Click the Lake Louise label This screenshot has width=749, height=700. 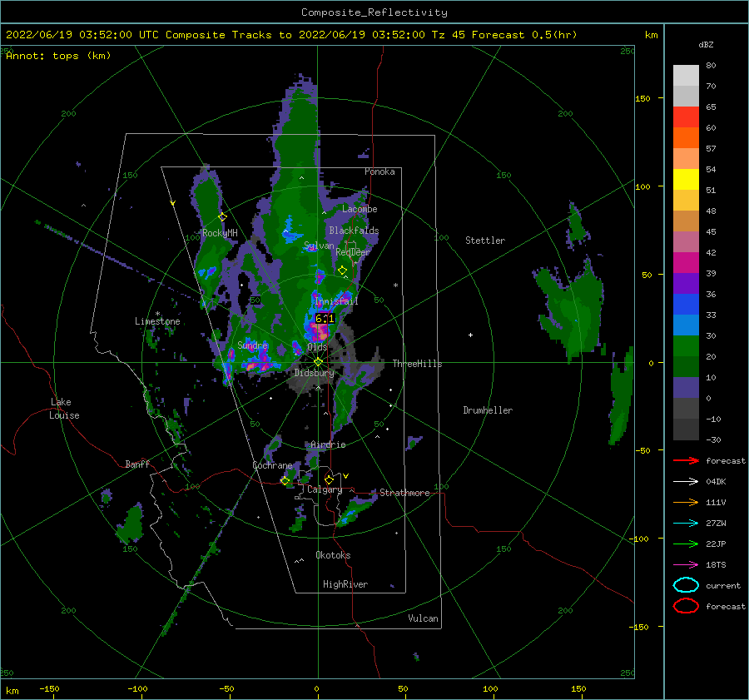(x=64, y=409)
